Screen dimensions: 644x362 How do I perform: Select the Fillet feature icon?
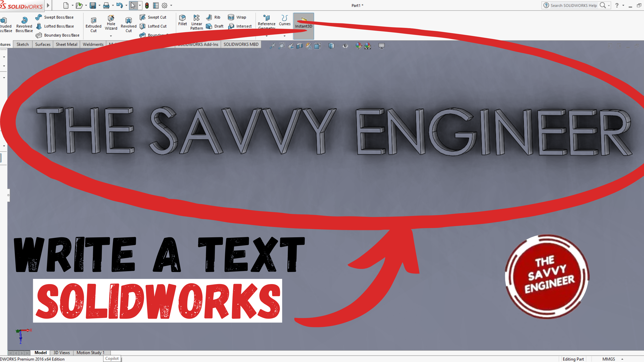coord(182,18)
